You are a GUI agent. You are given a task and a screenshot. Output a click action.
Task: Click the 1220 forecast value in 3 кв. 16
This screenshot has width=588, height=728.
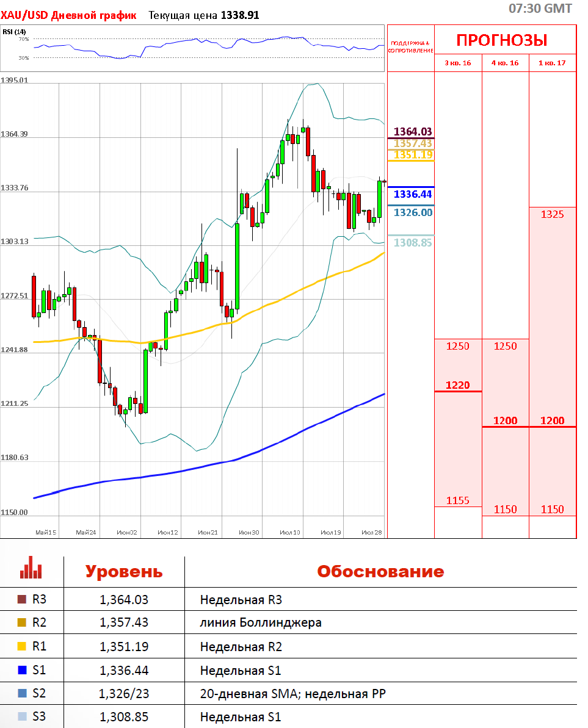point(457,385)
